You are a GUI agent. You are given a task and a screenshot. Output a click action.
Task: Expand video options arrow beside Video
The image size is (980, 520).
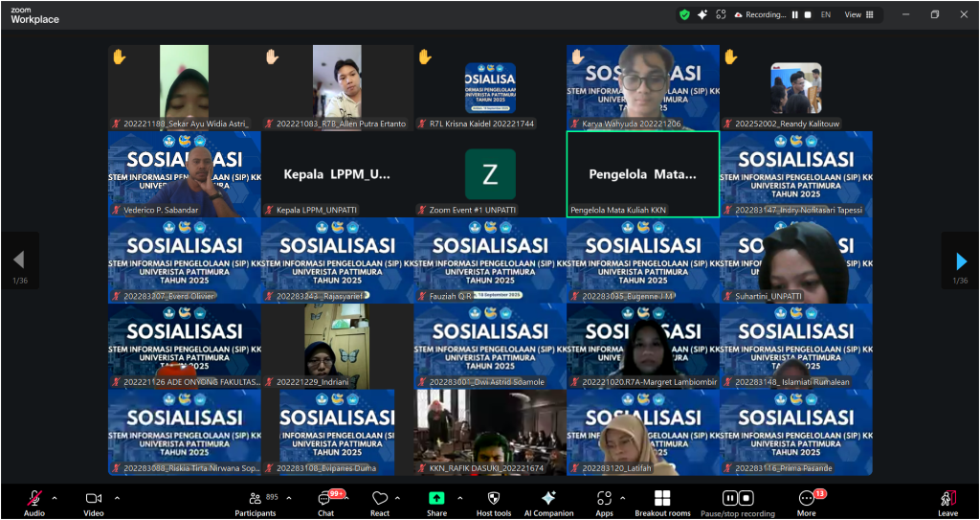pyautogui.click(x=117, y=498)
